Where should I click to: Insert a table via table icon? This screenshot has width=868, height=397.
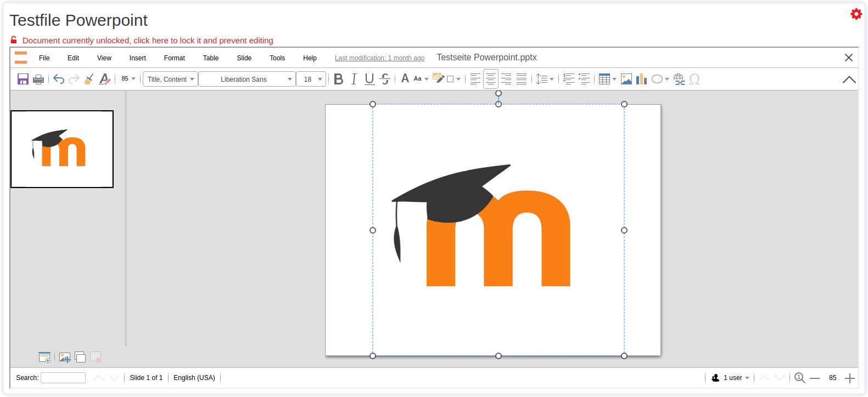604,79
